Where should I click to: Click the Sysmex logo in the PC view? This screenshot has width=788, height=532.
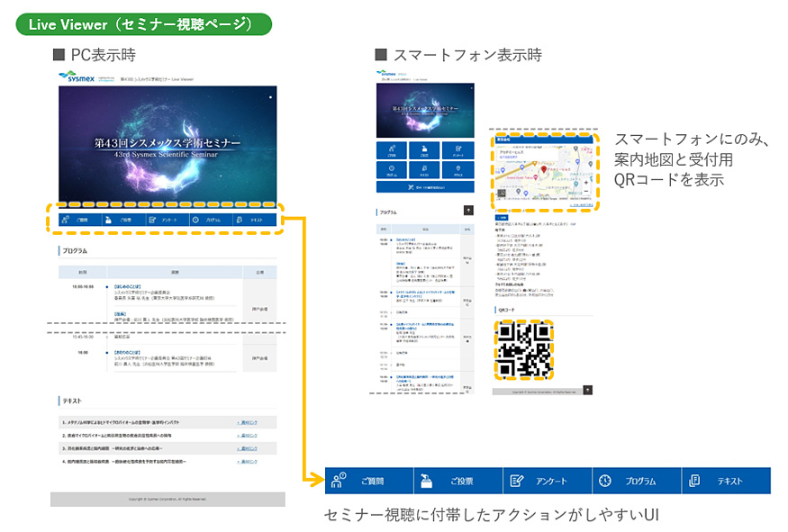point(77,77)
